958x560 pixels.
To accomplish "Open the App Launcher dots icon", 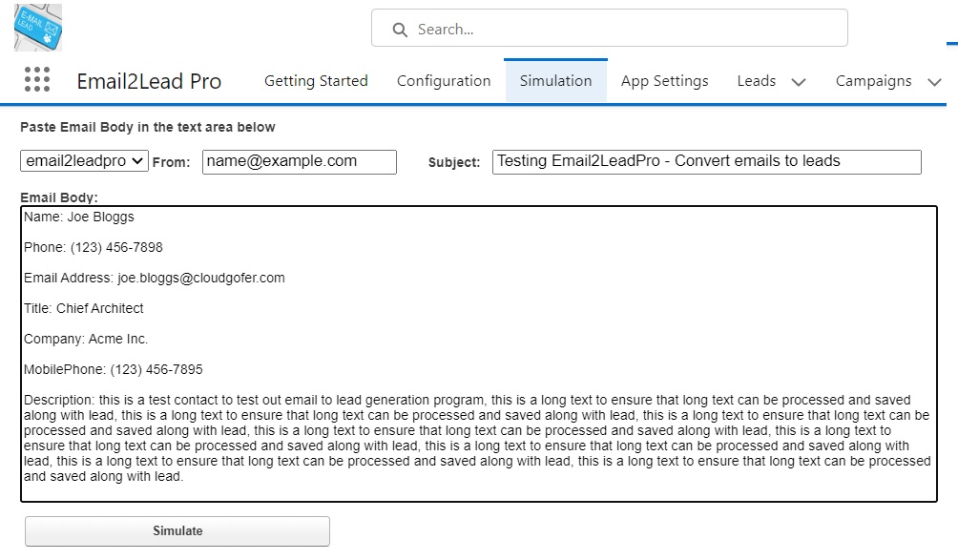I will (x=37, y=80).
